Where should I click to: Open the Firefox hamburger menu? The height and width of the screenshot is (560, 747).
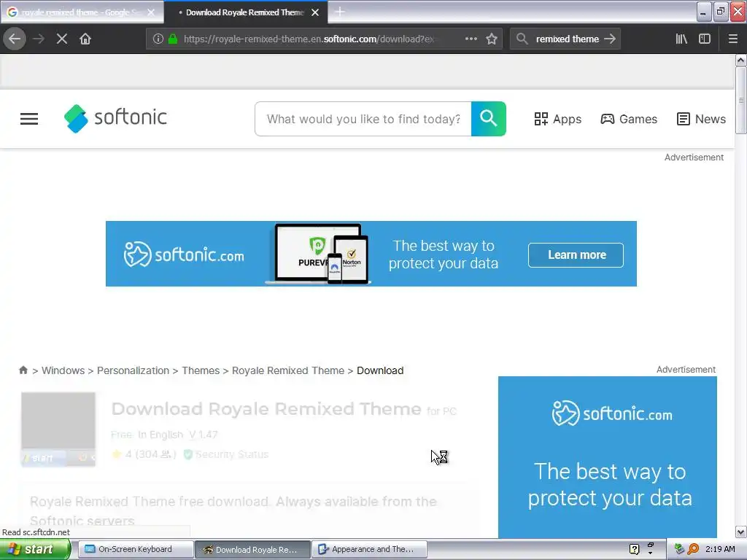pos(732,39)
